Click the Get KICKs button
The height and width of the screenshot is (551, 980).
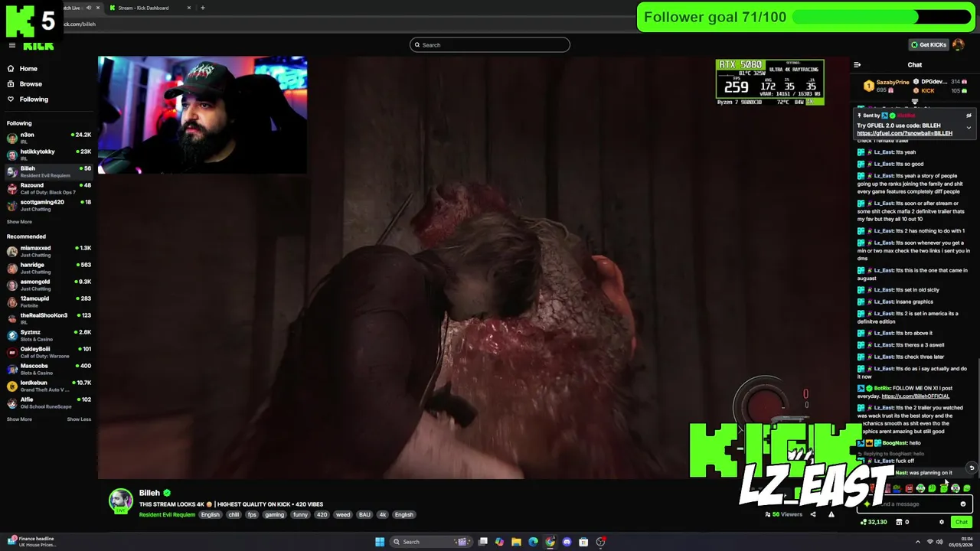[x=928, y=44]
